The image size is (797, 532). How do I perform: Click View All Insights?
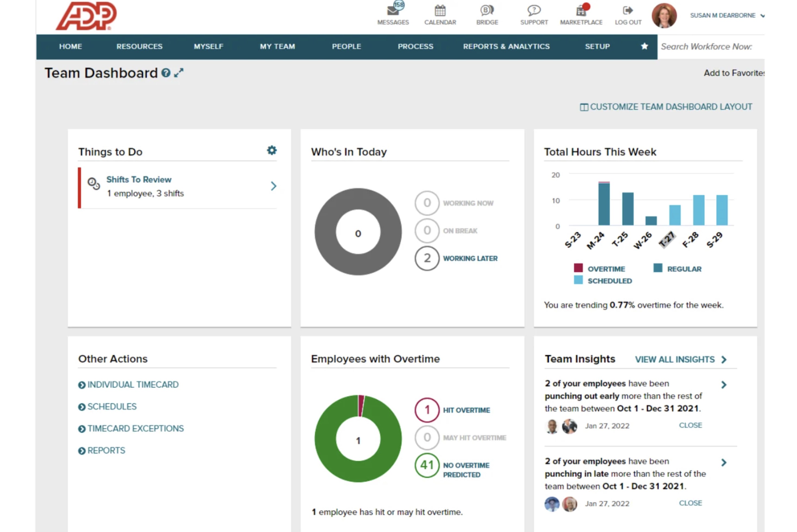pos(675,359)
